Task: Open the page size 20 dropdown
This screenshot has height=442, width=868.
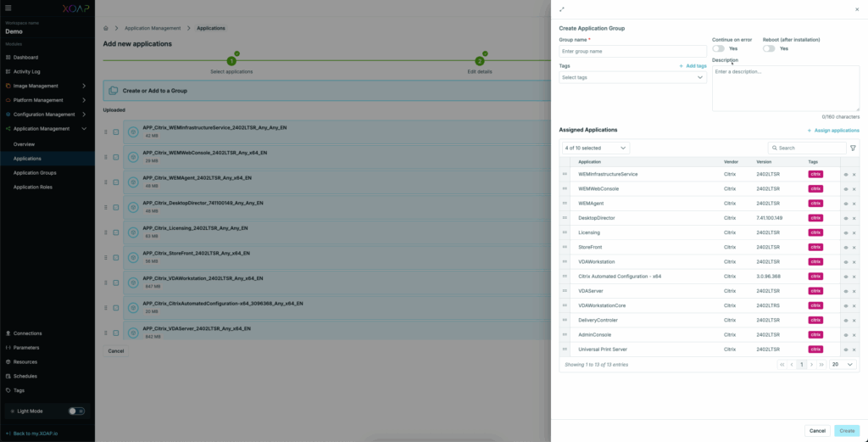Action: click(x=843, y=365)
